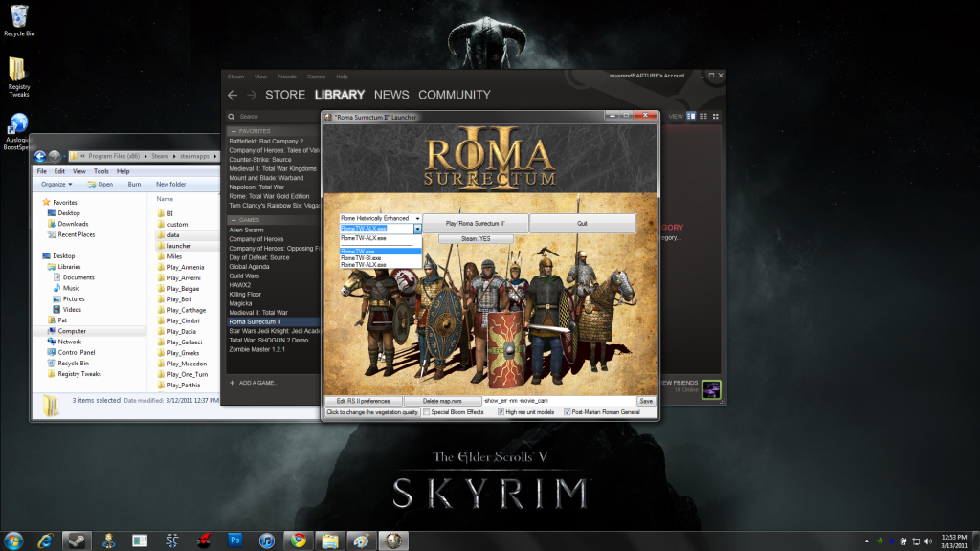Click the Edit RS II preferences button

[363, 401]
